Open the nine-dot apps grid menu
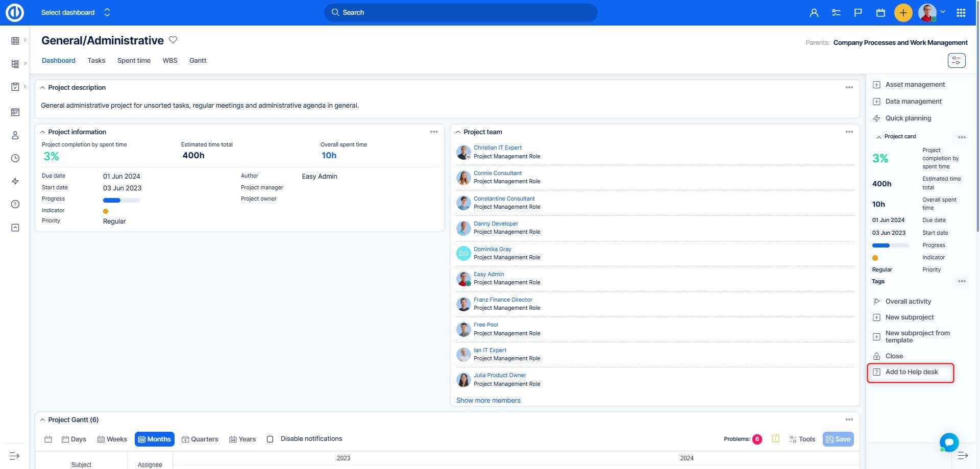Viewport: 980px width, 469px height. (x=961, y=13)
